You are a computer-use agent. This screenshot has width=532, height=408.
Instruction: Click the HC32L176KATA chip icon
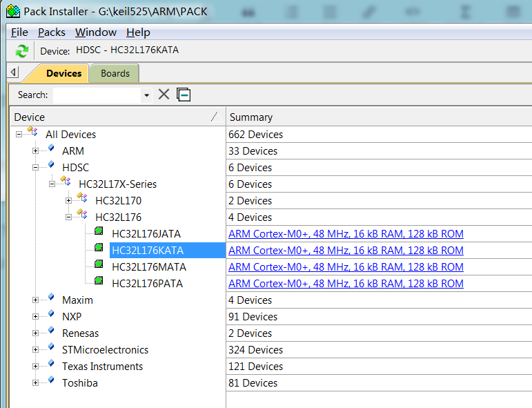tap(99, 247)
